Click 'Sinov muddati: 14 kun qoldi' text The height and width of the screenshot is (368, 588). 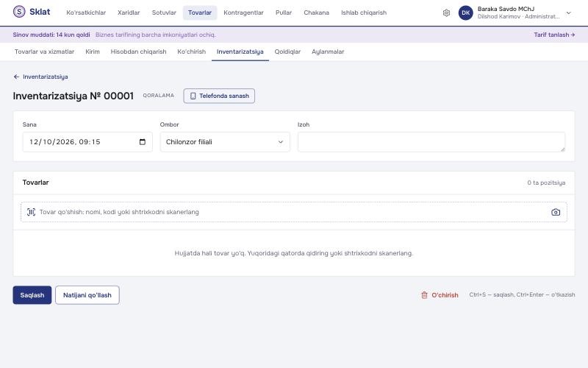pyautogui.click(x=51, y=35)
